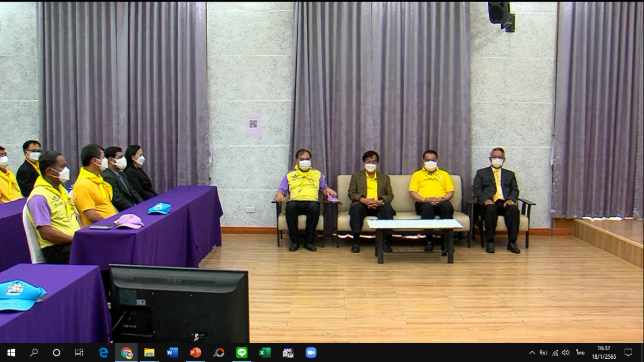Viewport: 644px width, 362px height.
Task: Switch to the Google Chrome taskbar window
Action: pyautogui.click(x=126, y=352)
